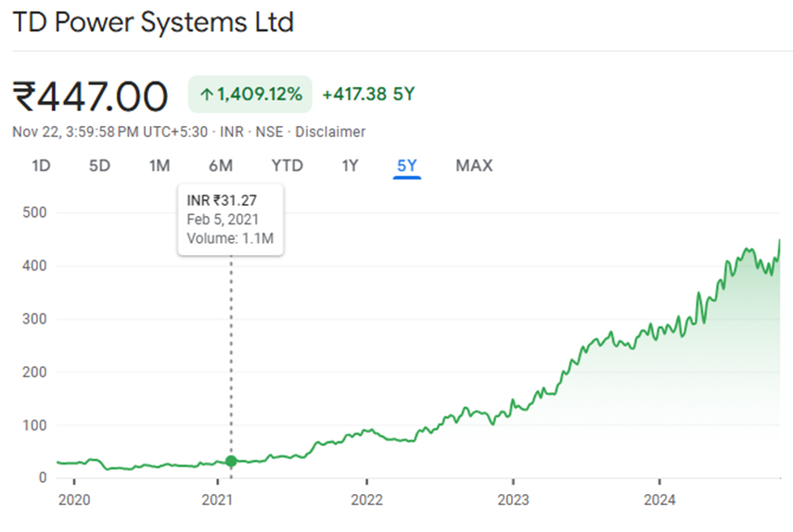Click the +417.38 5Y change value
The height and width of the screenshot is (532, 793).
click(x=369, y=94)
